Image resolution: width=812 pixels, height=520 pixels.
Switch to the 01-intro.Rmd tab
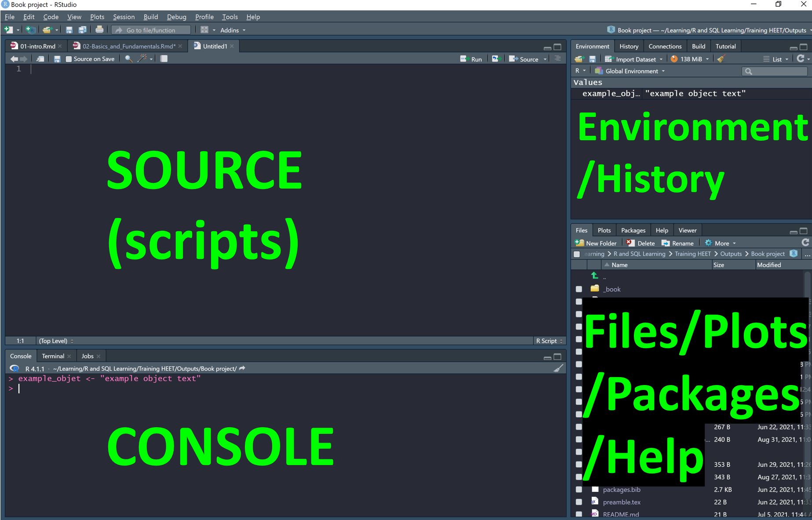point(37,46)
